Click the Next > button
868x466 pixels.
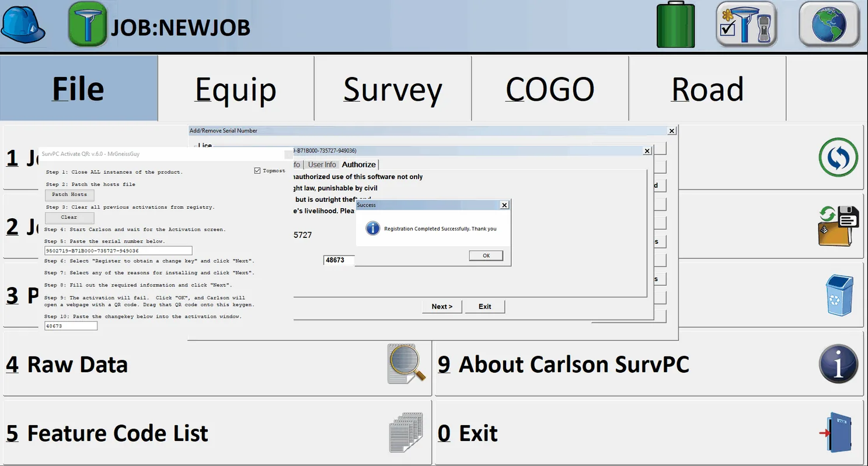442,306
